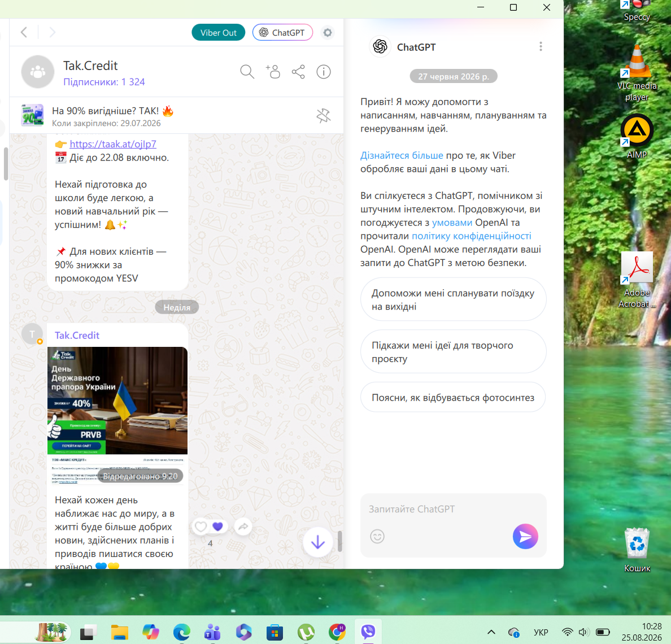
Task: Click the T sender avatar
Action: click(32, 334)
